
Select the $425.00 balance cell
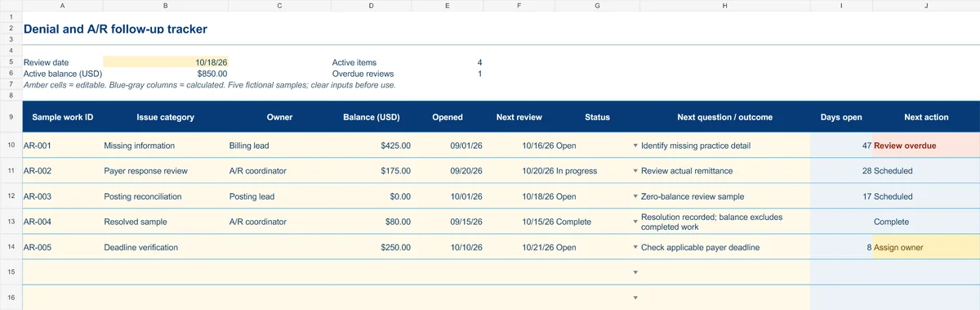click(x=372, y=146)
